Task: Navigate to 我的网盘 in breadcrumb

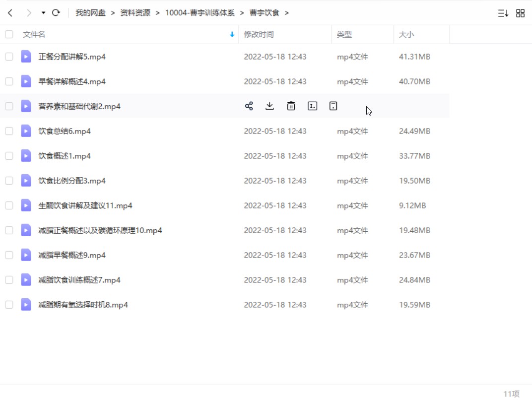Action: point(90,13)
